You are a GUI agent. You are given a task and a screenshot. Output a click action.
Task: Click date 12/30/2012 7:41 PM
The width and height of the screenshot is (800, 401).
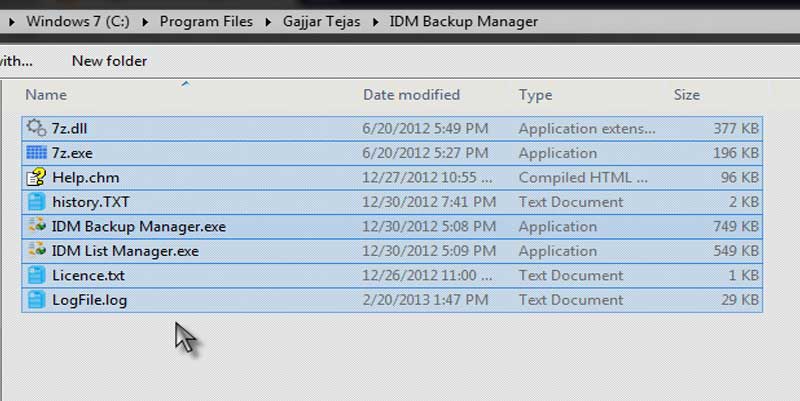click(x=429, y=202)
